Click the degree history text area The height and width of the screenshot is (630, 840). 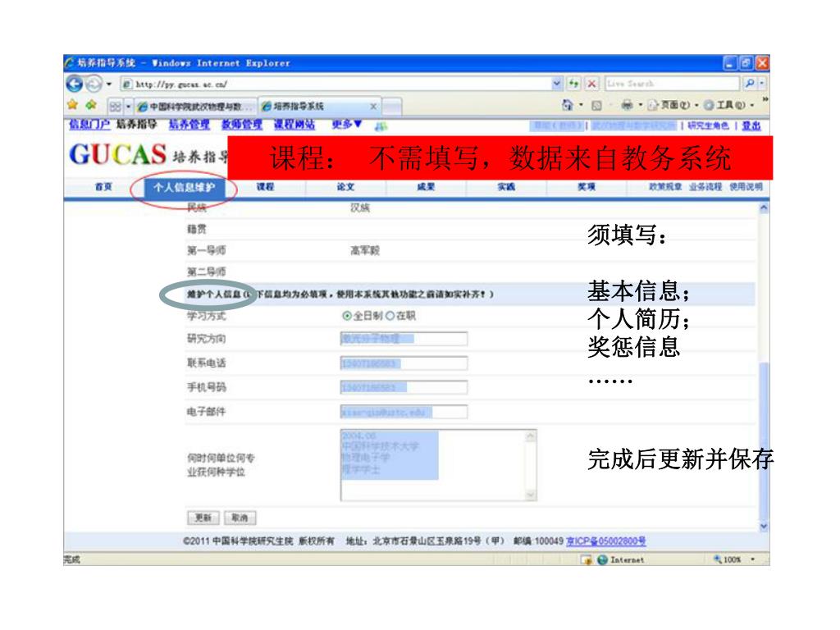[438, 465]
